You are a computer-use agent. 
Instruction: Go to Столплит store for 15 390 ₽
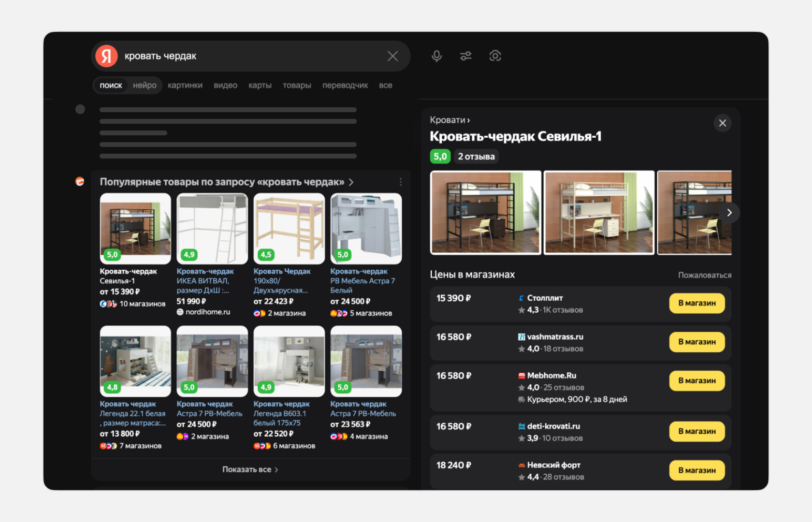tap(697, 303)
